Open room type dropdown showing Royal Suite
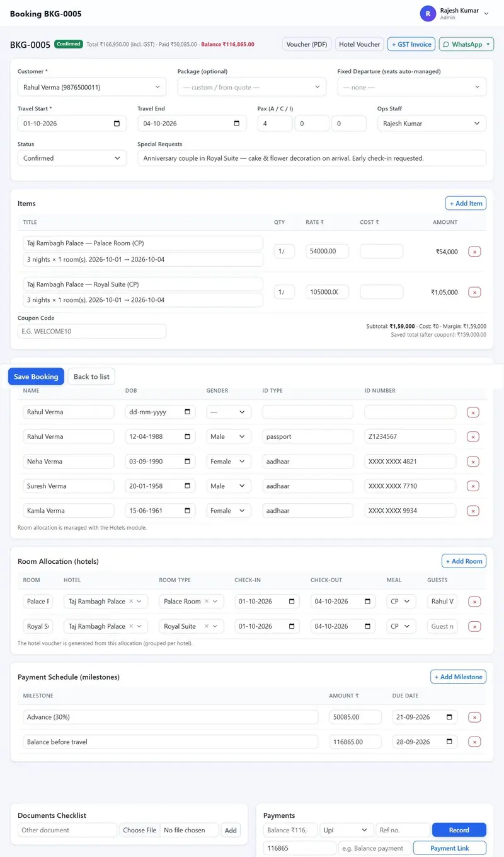Image resolution: width=504 pixels, height=857 pixels. point(191,626)
